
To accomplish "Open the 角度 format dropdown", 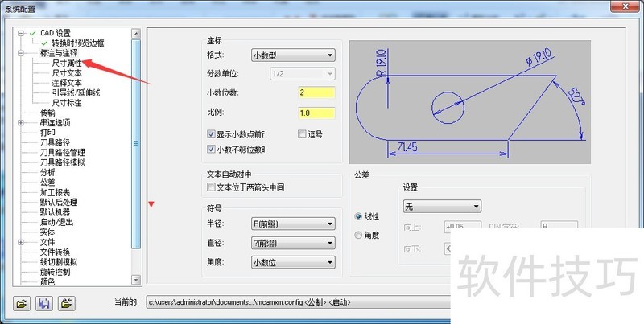I will 293,262.
